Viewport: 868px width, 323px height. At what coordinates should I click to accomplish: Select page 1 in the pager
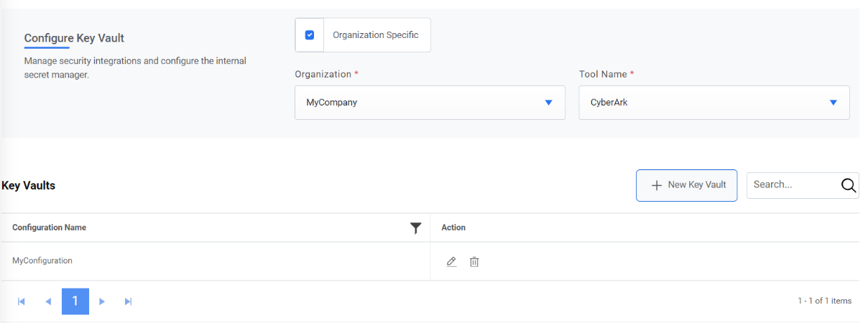click(75, 301)
